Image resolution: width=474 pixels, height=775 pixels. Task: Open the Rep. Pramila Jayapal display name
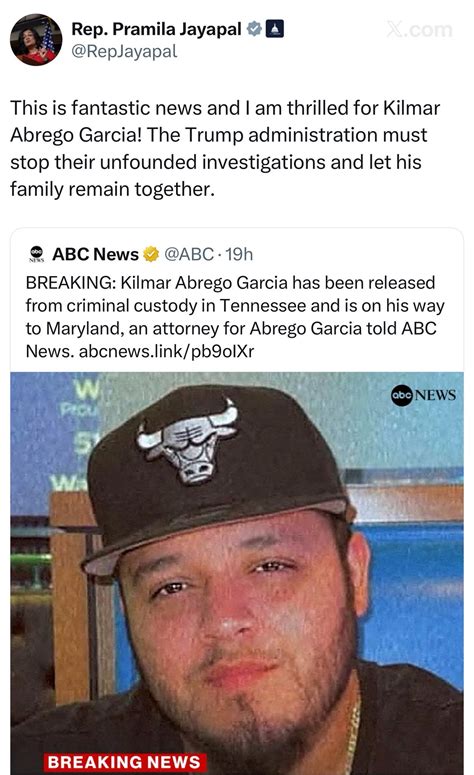click(x=157, y=29)
